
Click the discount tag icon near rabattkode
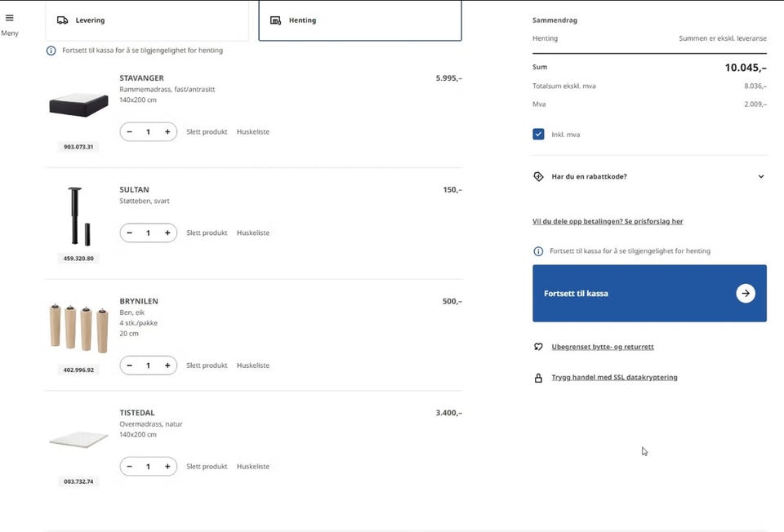[x=538, y=176]
